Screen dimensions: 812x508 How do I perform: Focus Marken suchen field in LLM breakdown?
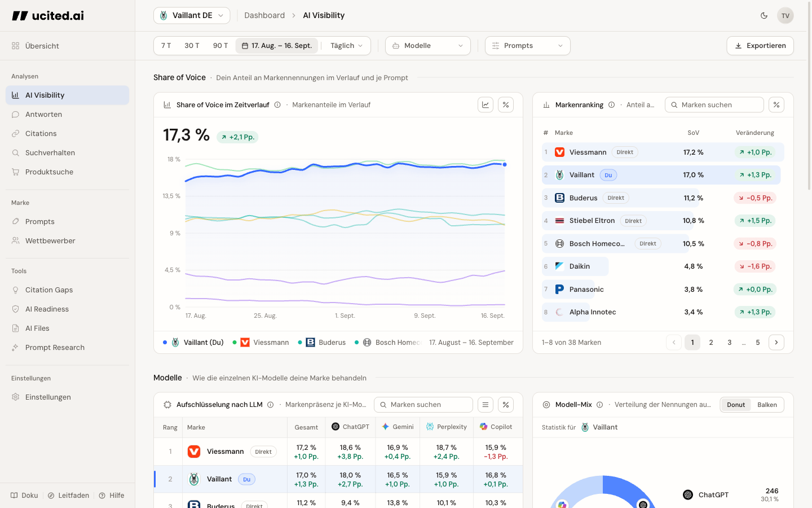(x=423, y=405)
